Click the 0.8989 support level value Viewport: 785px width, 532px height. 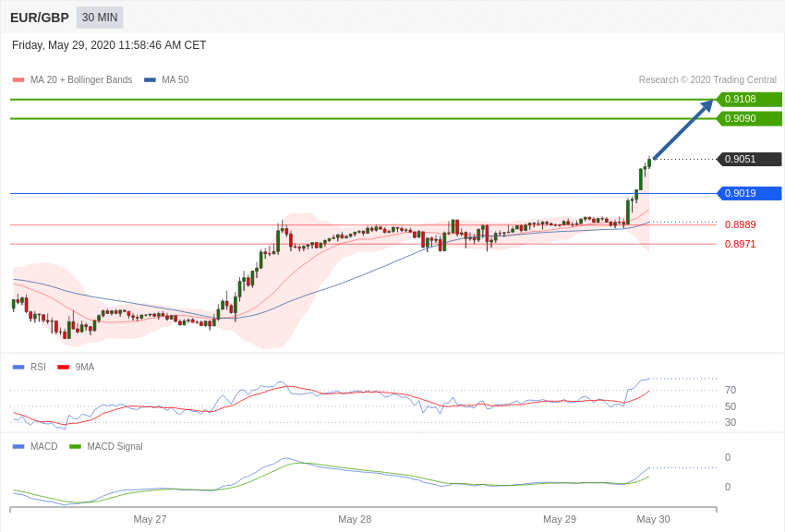(x=741, y=224)
